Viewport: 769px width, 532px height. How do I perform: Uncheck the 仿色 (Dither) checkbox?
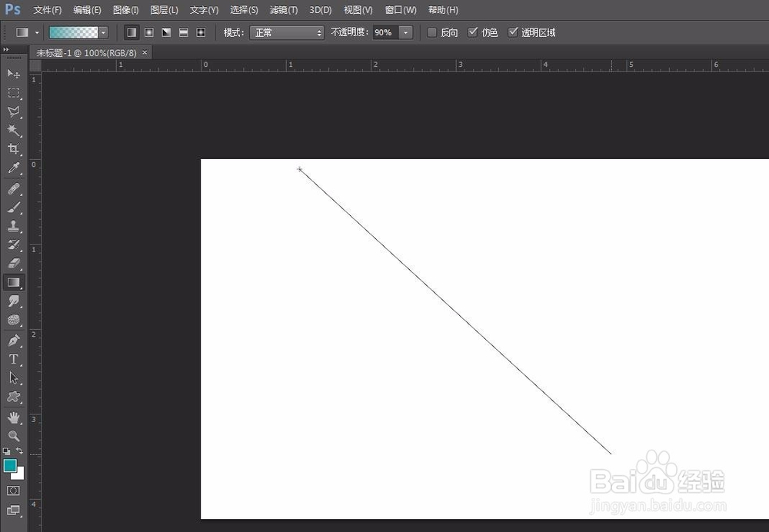[473, 32]
